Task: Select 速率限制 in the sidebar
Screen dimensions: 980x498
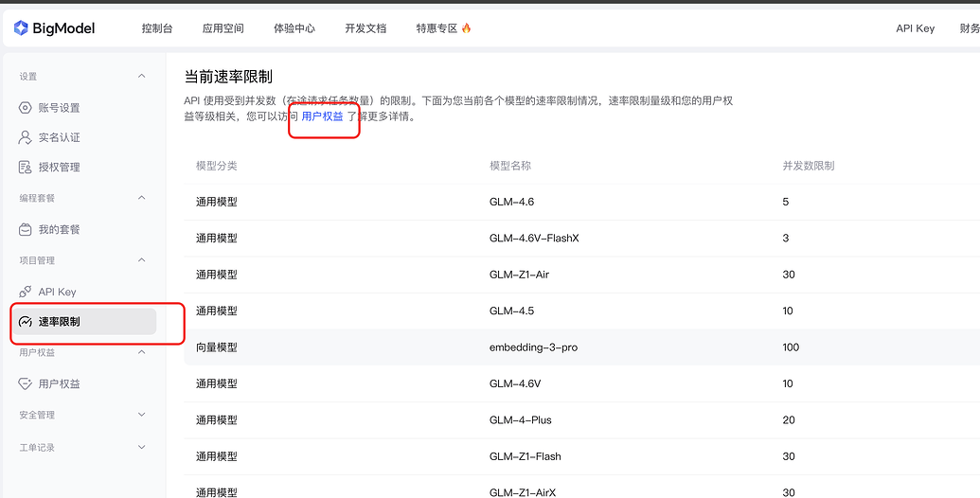Action: (83, 322)
